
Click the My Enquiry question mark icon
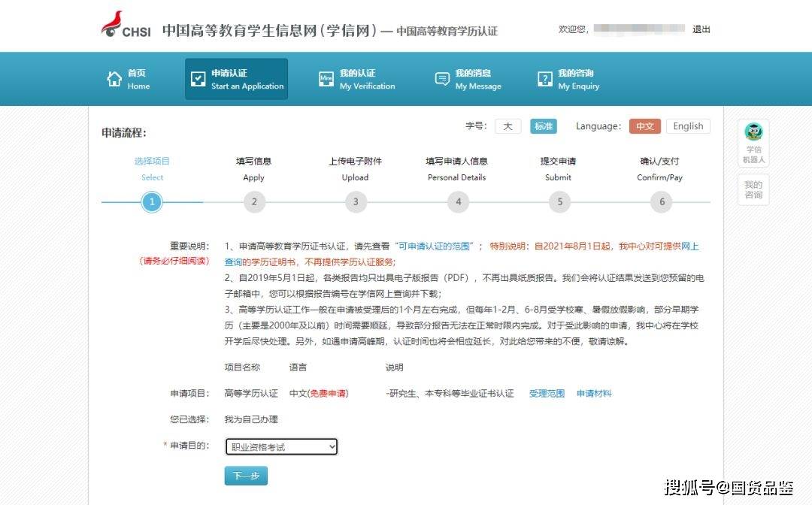[545, 79]
